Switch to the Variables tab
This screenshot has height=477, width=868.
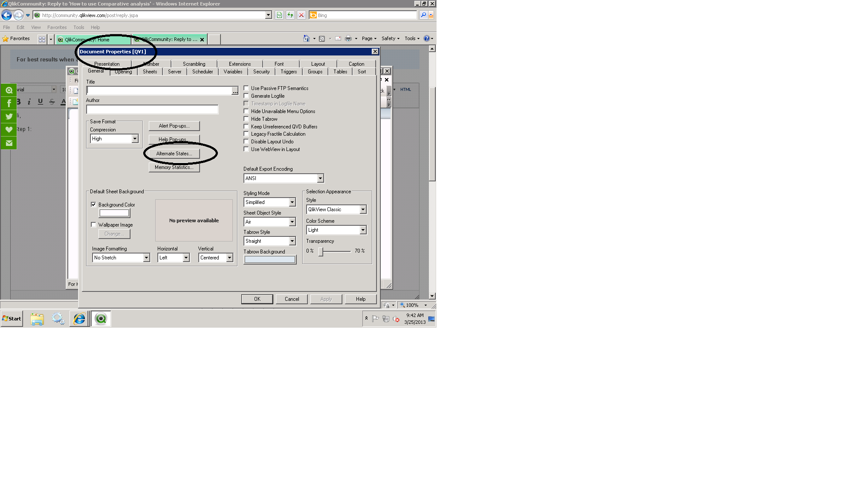[233, 72]
